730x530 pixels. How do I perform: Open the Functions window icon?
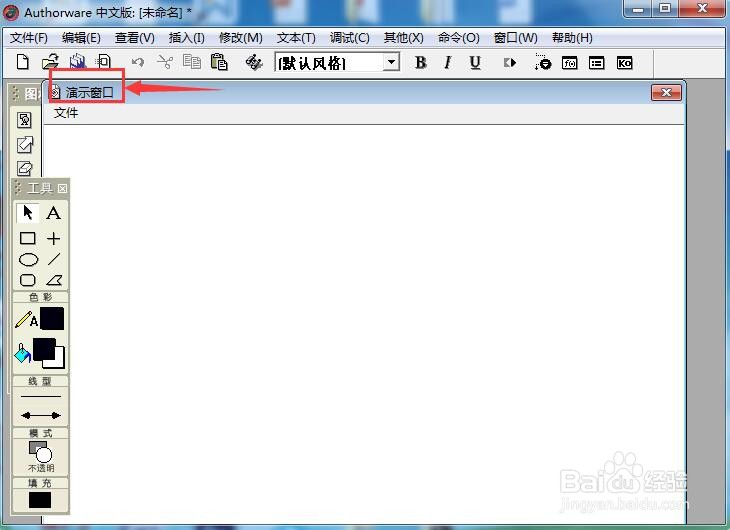coord(569,63)
